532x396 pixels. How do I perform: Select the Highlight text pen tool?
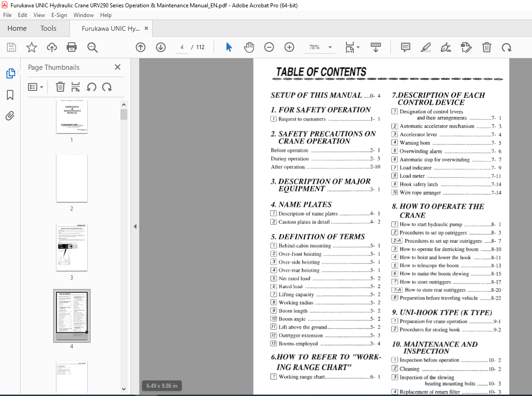[x=425, y=47]
